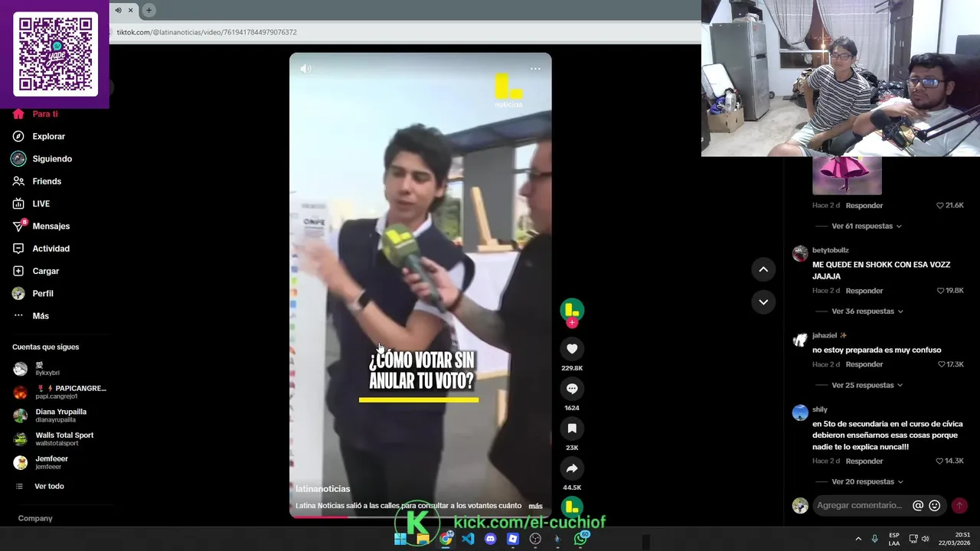Open PAPICANGREJO followed account
This screenshot has height=551, width=980.
(x=60, y=392)
